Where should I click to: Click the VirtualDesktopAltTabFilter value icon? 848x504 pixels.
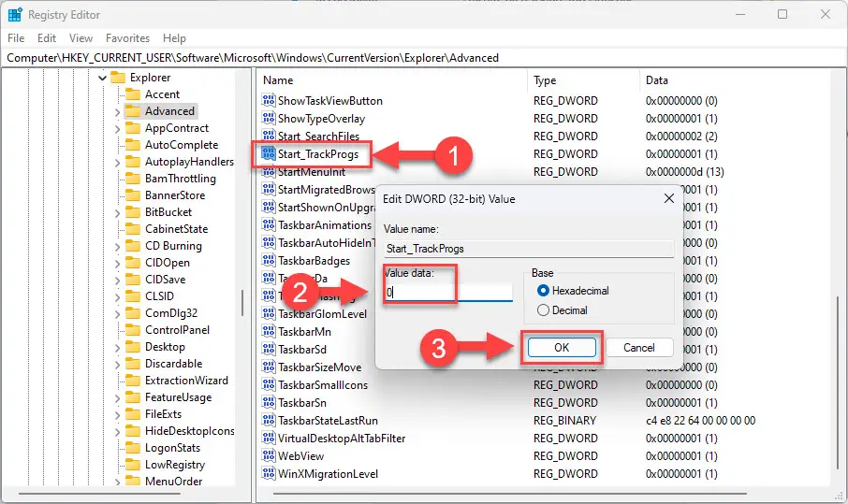coord(269,439)
